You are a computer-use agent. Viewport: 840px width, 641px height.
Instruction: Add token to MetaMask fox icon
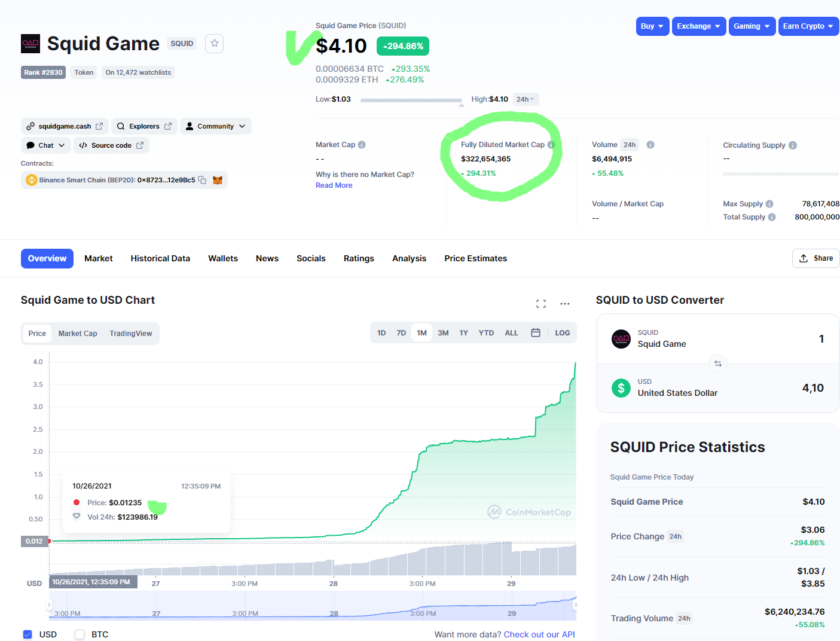pyautogui.click(x=218, y=180)
